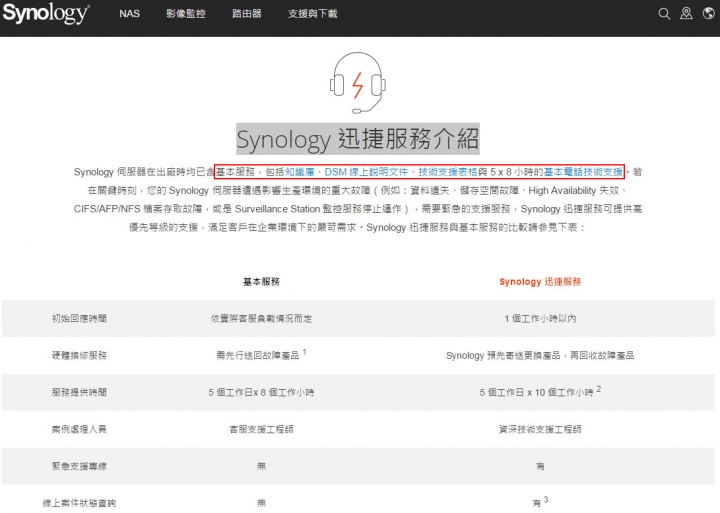
Task: Click the headset support illustration
Action: 358,83
